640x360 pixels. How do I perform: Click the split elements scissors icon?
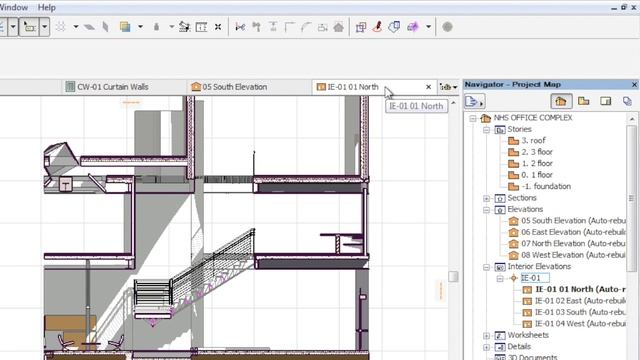click(240, 27)
